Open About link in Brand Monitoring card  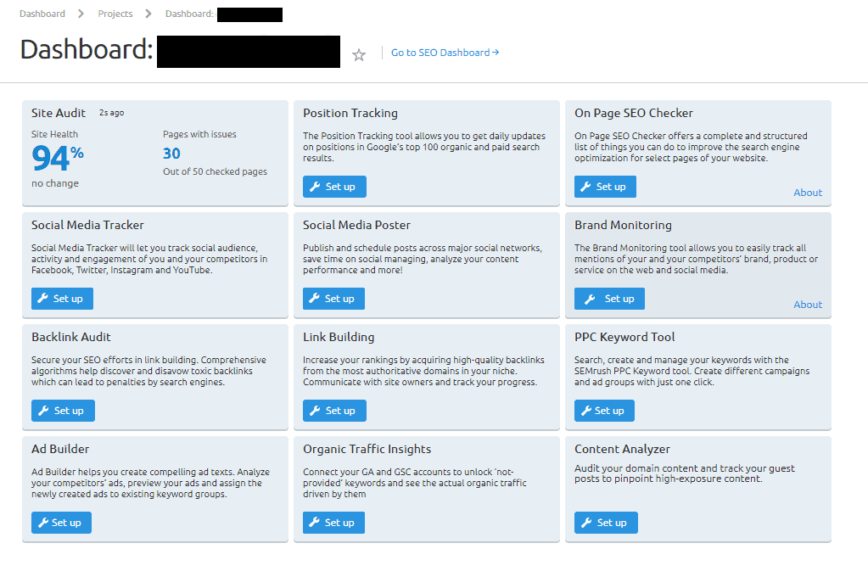click(808, 305)
